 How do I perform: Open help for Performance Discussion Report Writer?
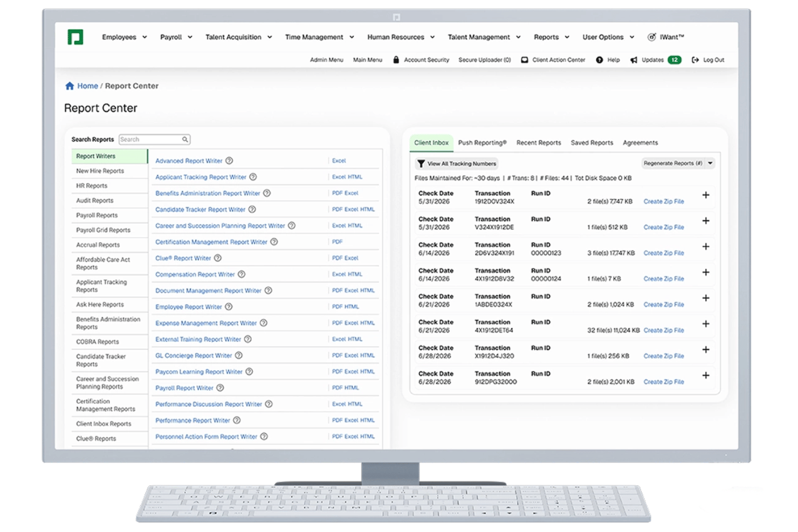point(269,404)
